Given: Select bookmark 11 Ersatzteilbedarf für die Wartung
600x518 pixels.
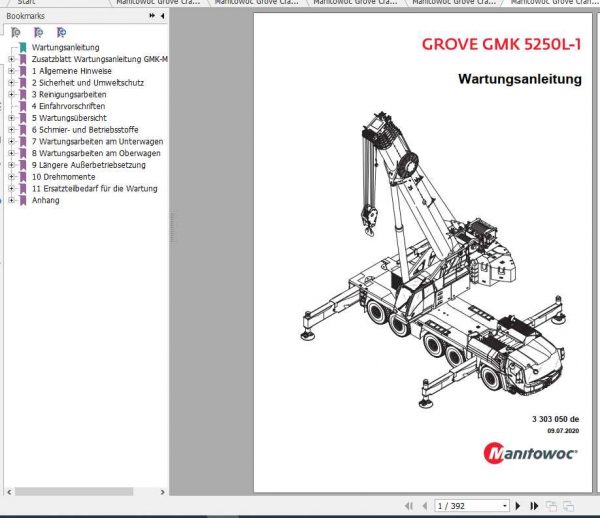Looking at the screenshot, I should point(95,189).
